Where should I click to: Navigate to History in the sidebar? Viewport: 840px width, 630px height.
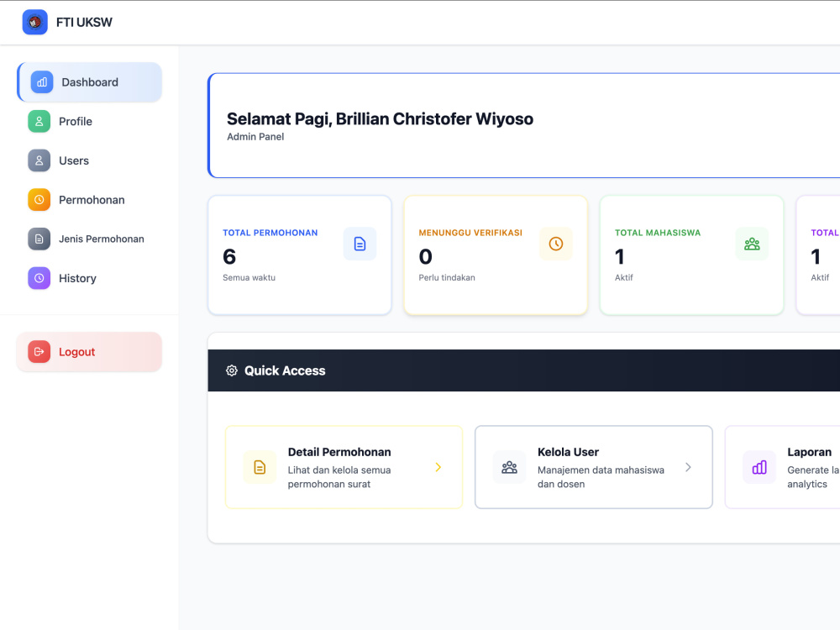pyautogui.click(x=90, y=278)
